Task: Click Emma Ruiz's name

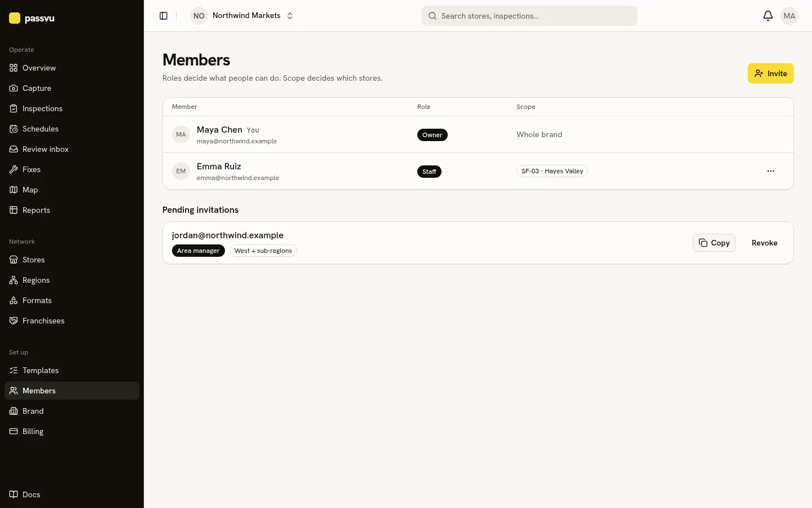Action: point(219,167)
